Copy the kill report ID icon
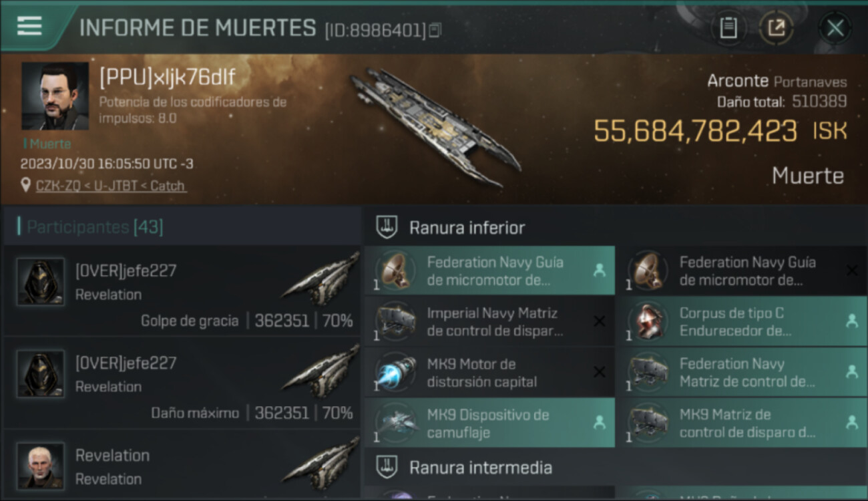The image size is (868, 501). pos(435,29)
